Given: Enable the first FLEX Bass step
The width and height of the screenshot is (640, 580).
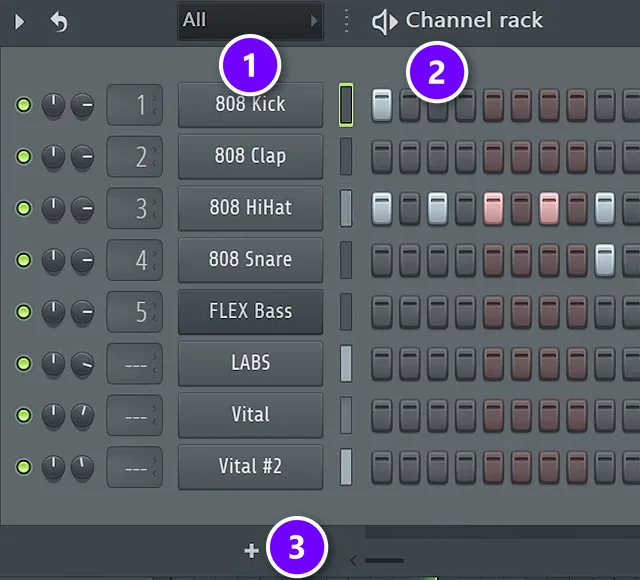Looking at the screenshot, I should tap(382, 312).
